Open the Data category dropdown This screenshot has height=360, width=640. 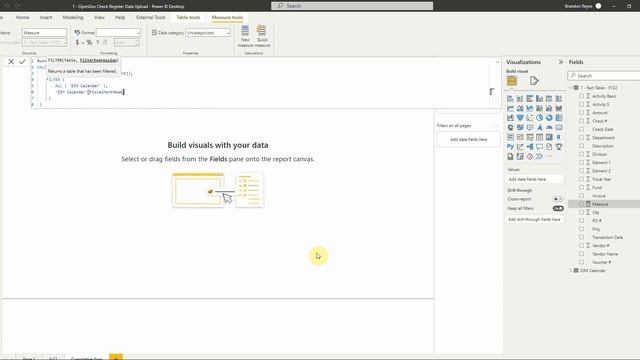208,33
